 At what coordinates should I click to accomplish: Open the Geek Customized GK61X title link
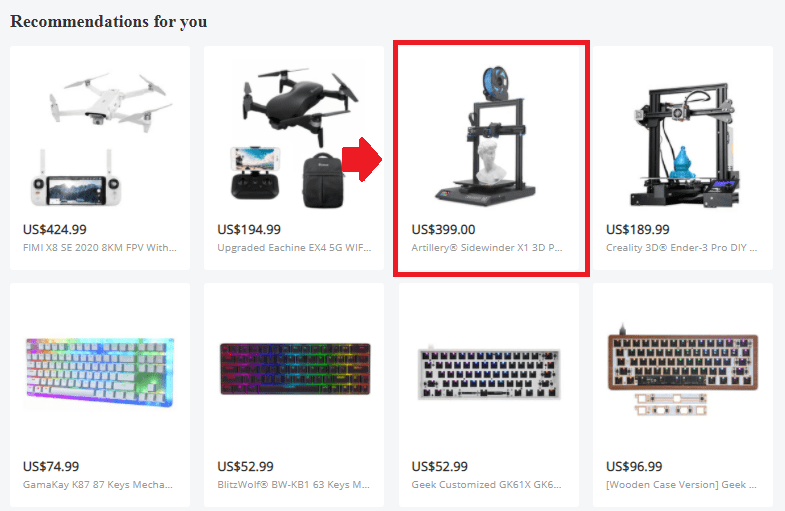click(486, 484)
